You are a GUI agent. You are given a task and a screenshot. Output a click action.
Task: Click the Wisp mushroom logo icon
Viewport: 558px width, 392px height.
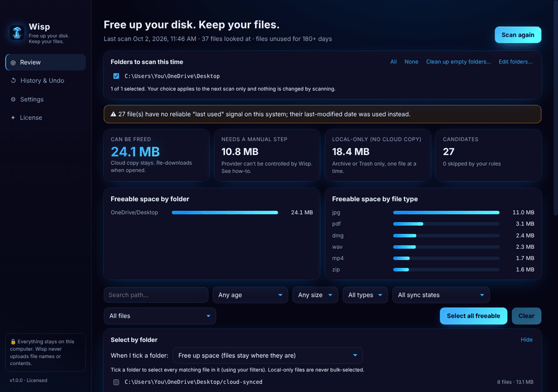(x=17, y=32)
